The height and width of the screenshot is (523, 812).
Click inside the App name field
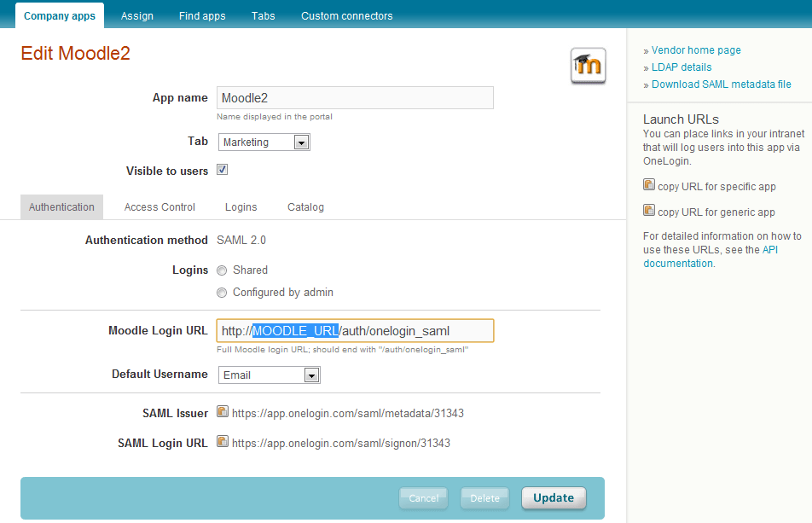[355, 97]
